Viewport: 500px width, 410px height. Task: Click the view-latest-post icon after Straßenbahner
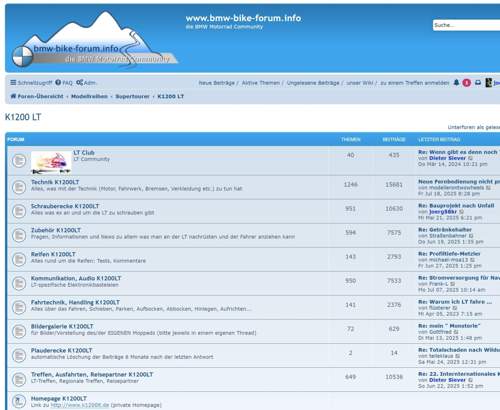point(471,236)
